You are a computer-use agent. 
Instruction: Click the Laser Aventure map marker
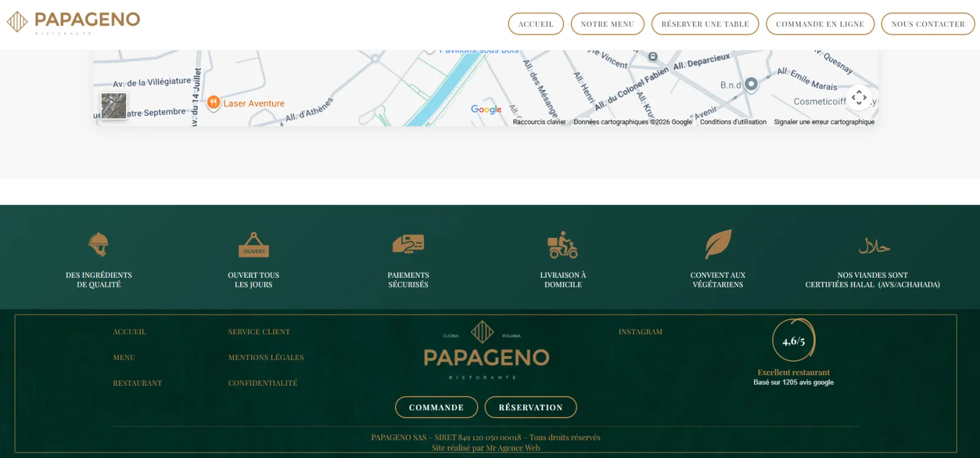(213, 102)
